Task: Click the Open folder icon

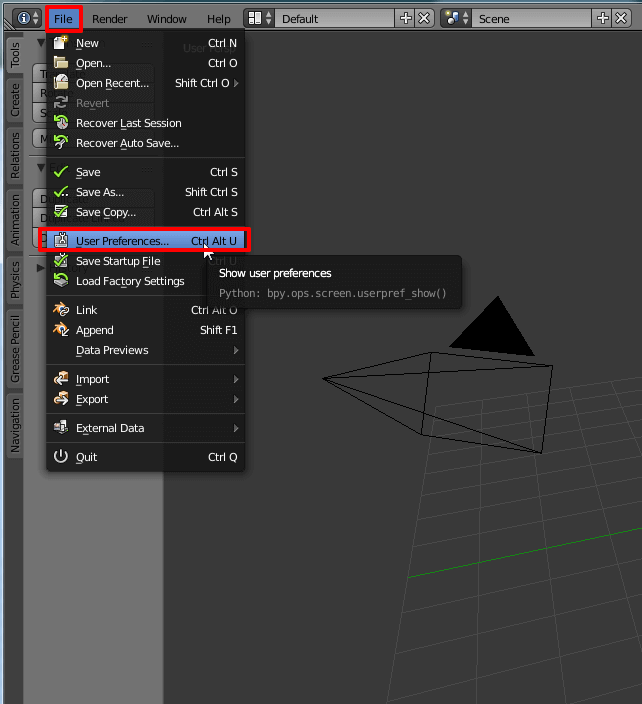Action: (x=61, y=63)
